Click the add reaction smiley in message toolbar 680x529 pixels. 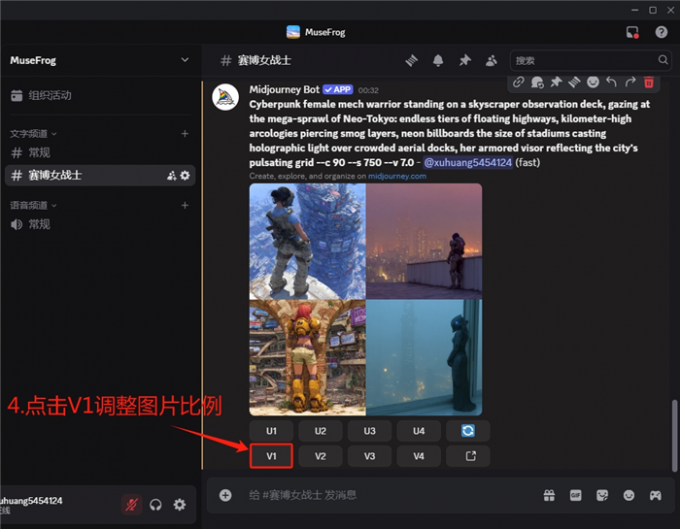click(593, 82)
